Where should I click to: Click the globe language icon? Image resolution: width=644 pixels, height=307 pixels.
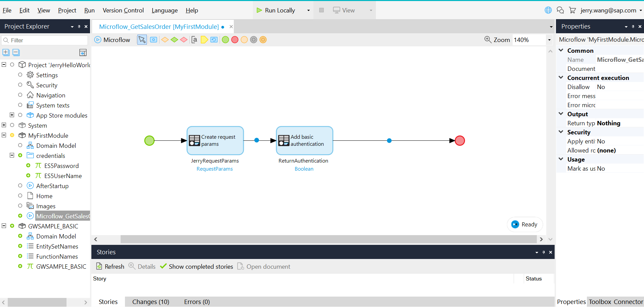tap(548, 10)
